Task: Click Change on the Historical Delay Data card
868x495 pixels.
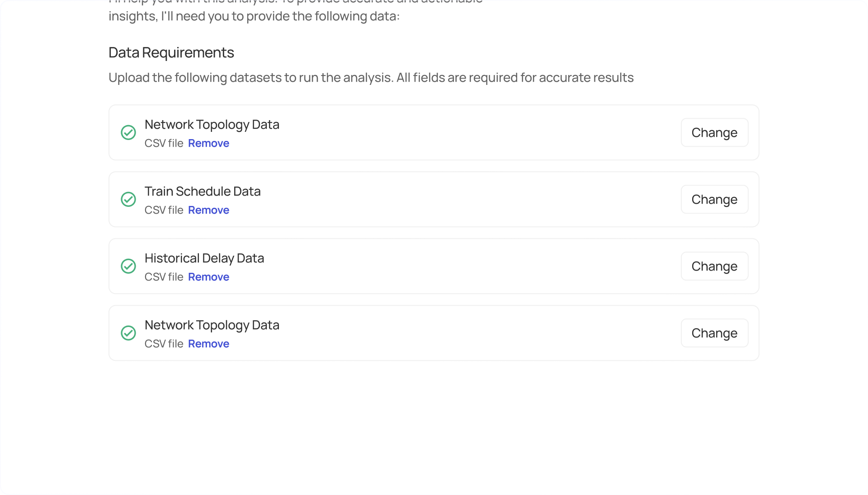Action: click(714, 266)
